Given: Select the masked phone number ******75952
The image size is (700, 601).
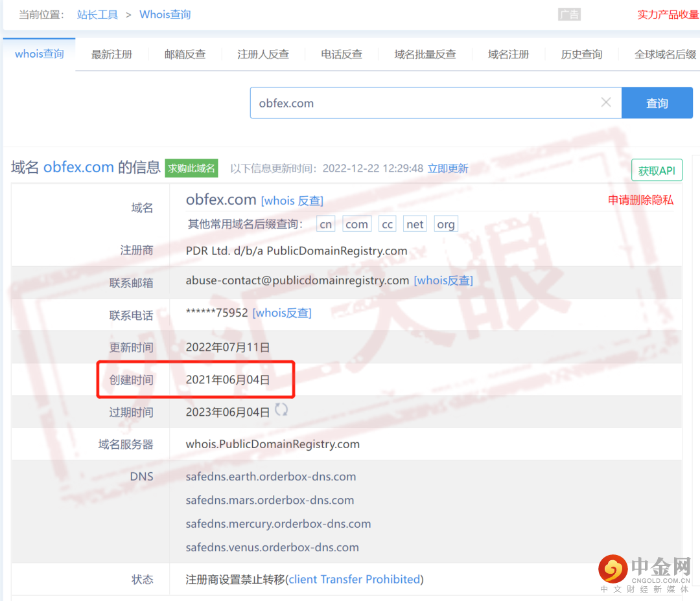Looking at the screenshot, I should [x=217, y=313].
